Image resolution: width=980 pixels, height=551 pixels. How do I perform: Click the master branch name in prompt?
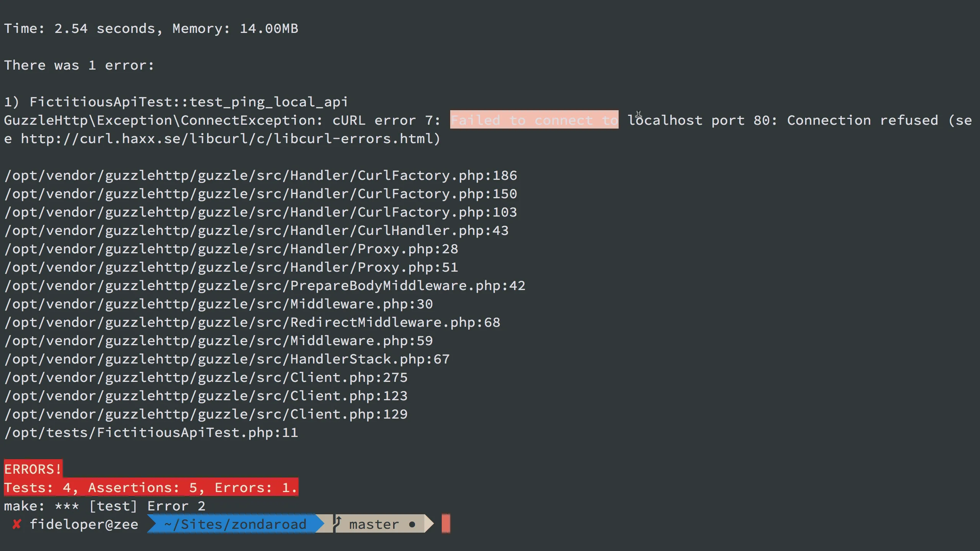tap(374, 524)
